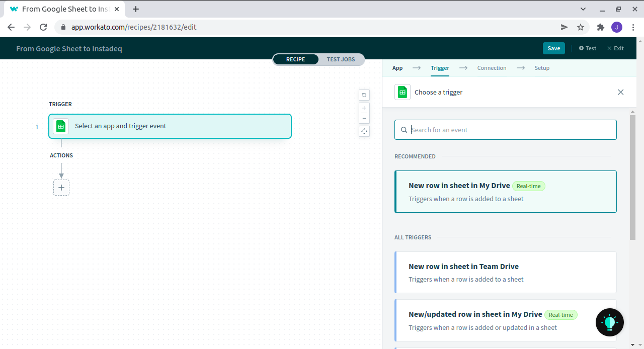Click the 'ACTIONS' label on canvas

(x=61, y=155)
